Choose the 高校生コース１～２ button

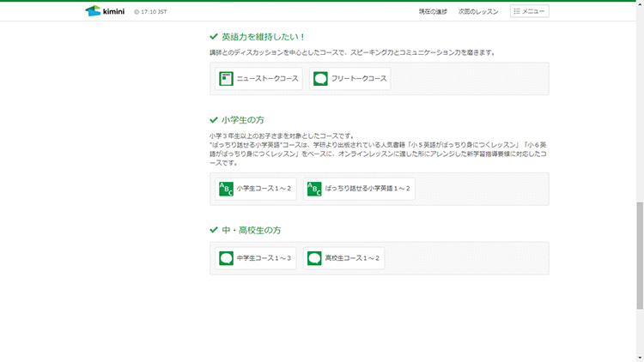click(x=344, y=258)
